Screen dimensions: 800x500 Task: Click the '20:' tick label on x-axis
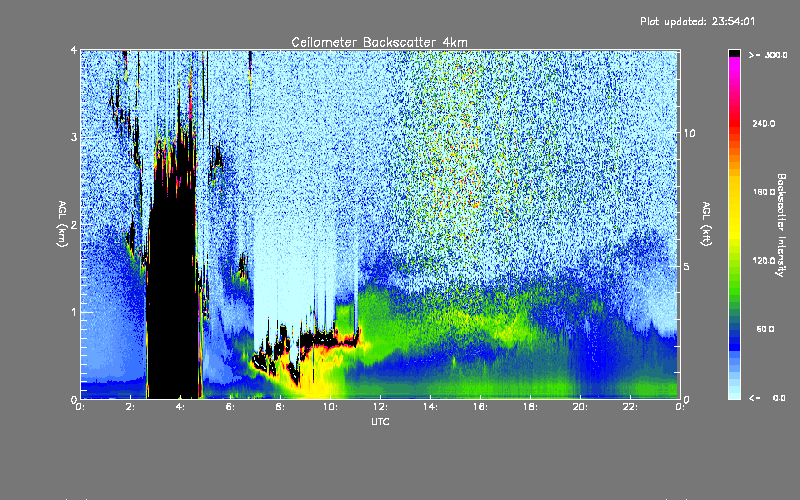pyautogui.click(x=580, y=407)
